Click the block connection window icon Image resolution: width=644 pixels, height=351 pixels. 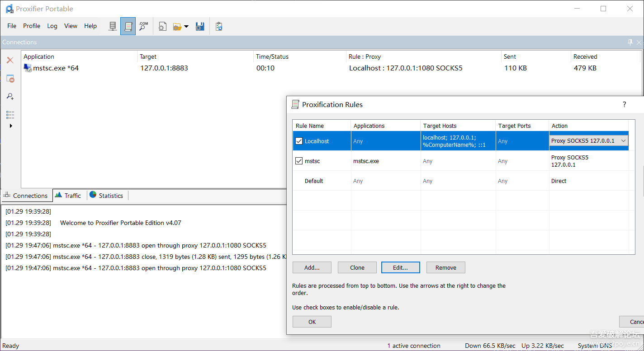10,79
